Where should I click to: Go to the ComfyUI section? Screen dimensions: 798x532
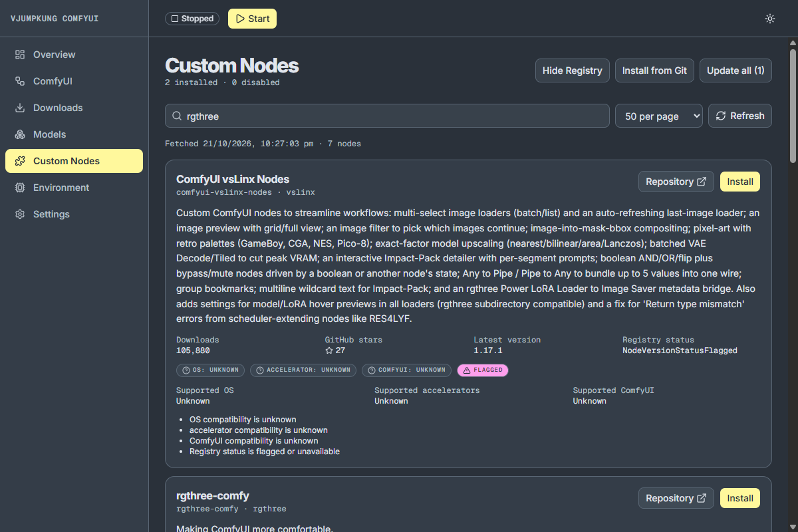74,81
